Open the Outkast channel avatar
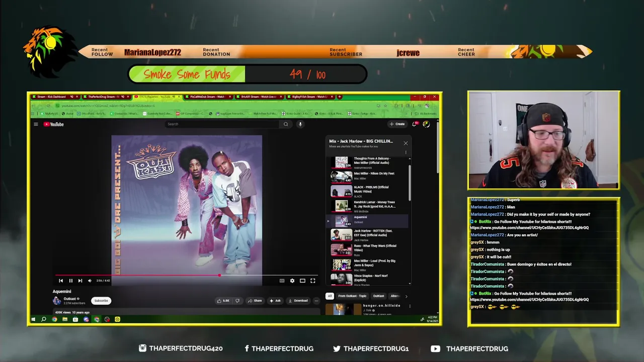Viewport: 644px width, 362px height. (57, 301)
